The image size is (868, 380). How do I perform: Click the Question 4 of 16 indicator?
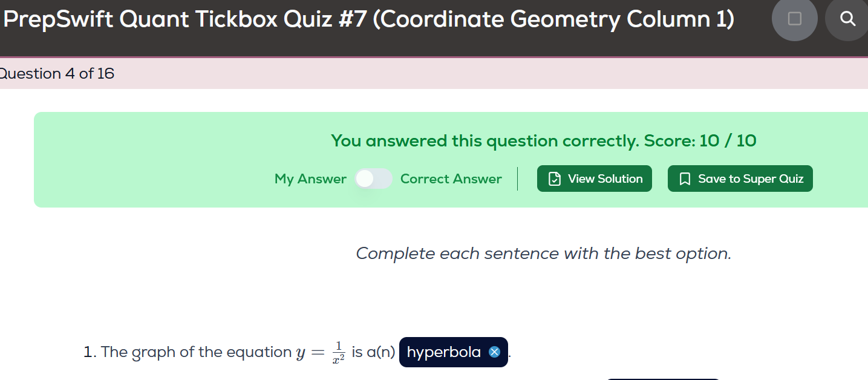tap(57, 74)
